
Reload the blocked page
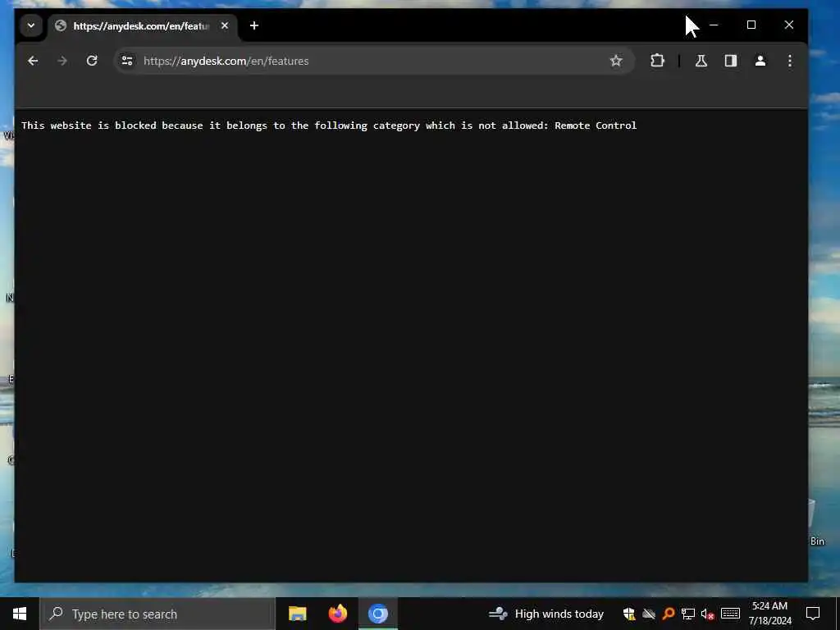point(92,61)
